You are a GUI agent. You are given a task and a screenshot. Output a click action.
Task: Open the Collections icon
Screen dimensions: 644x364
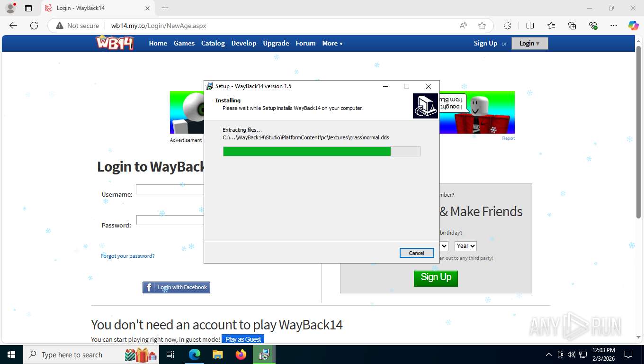tap(572, 26)
